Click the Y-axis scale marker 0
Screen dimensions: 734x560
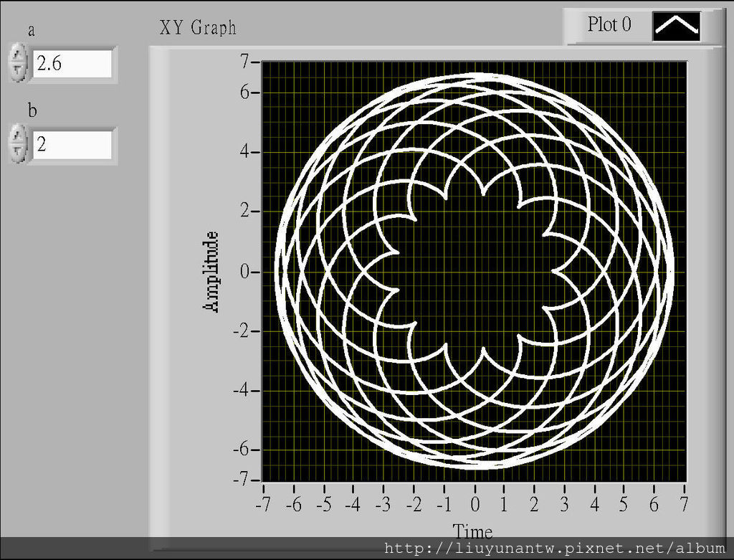pos(245,272)
